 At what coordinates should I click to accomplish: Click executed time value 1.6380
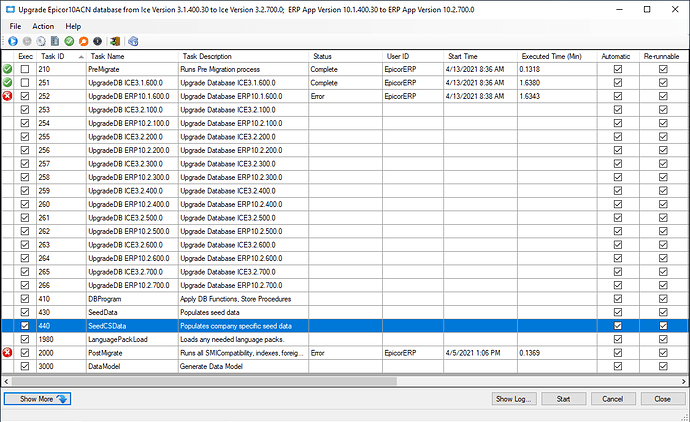point(557,83)
